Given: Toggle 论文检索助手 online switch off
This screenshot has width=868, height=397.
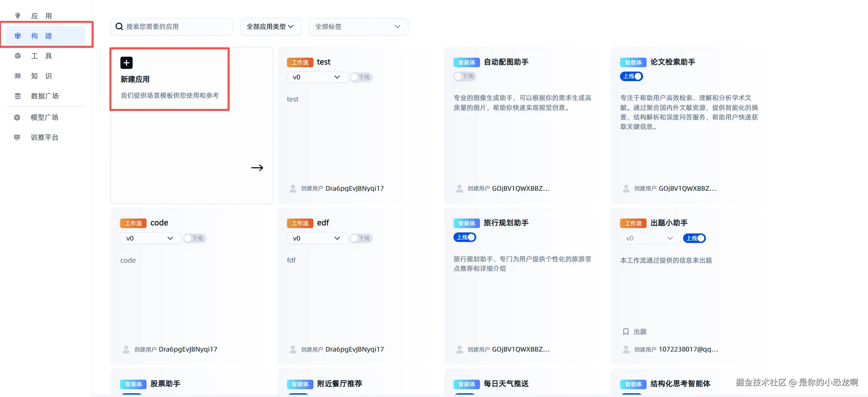Looking at the screenshot, I should [631, 76].
